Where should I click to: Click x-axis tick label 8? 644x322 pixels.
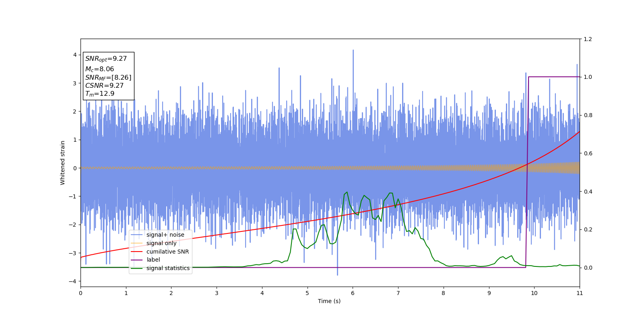[444, 293]
